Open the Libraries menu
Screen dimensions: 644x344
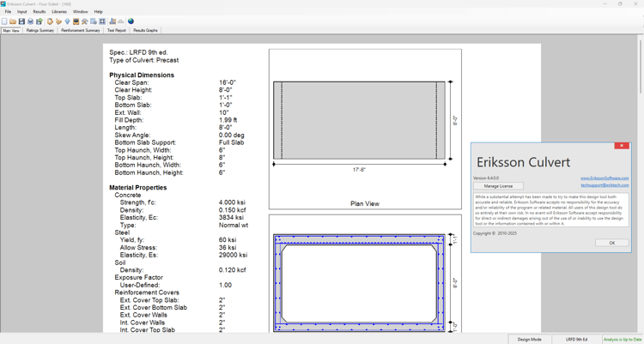[59, 12]
